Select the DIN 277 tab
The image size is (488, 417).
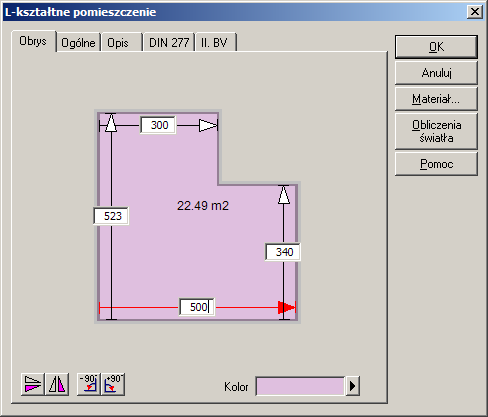click(x=169, y=43)
